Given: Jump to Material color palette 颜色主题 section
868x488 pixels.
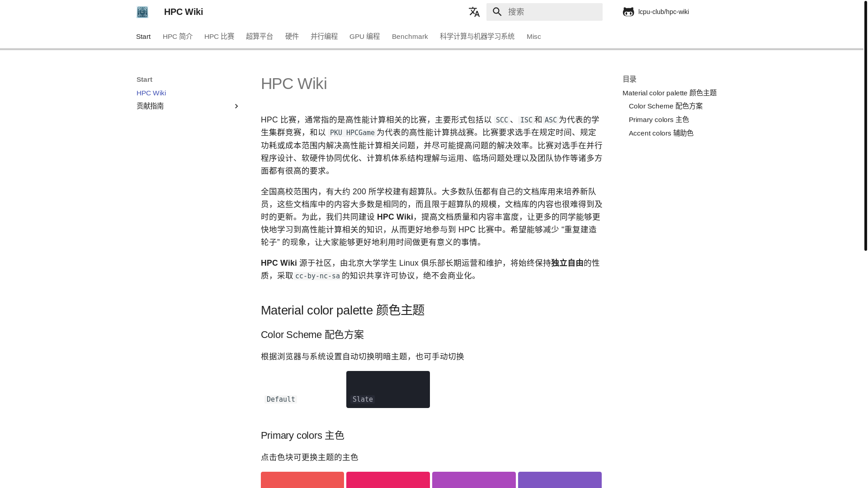Looking at the screenshot, I should coord(670,93).
